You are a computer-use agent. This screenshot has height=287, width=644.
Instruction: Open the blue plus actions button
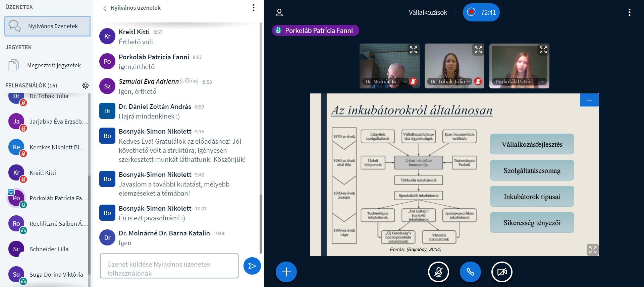pyautogui.click(x=286, y=272)
